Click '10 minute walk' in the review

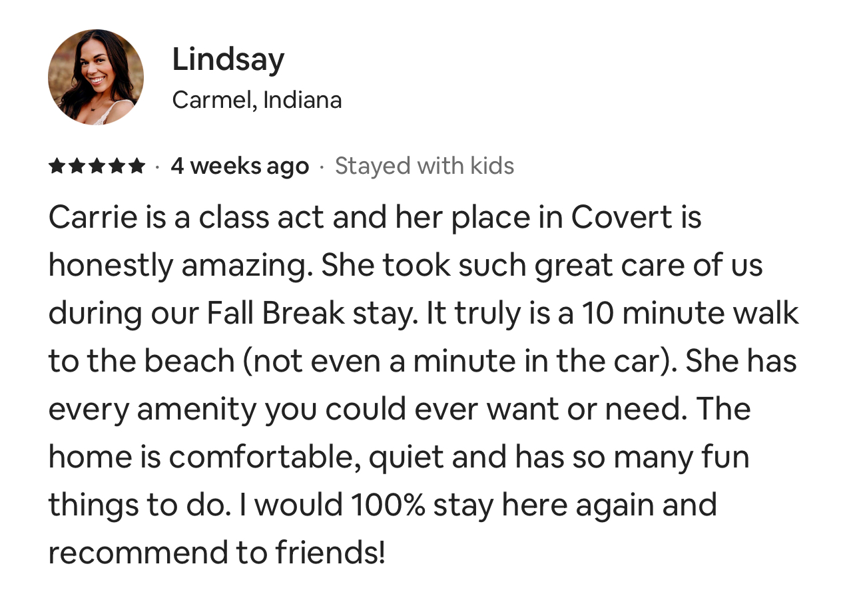690,313
